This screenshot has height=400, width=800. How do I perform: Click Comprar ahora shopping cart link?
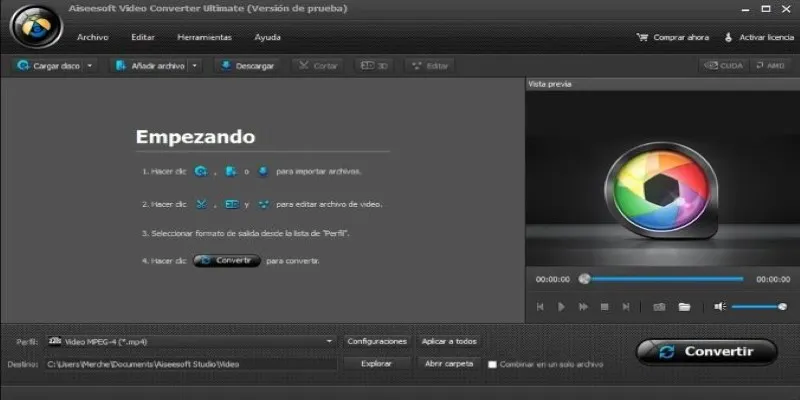pos(672,37)
